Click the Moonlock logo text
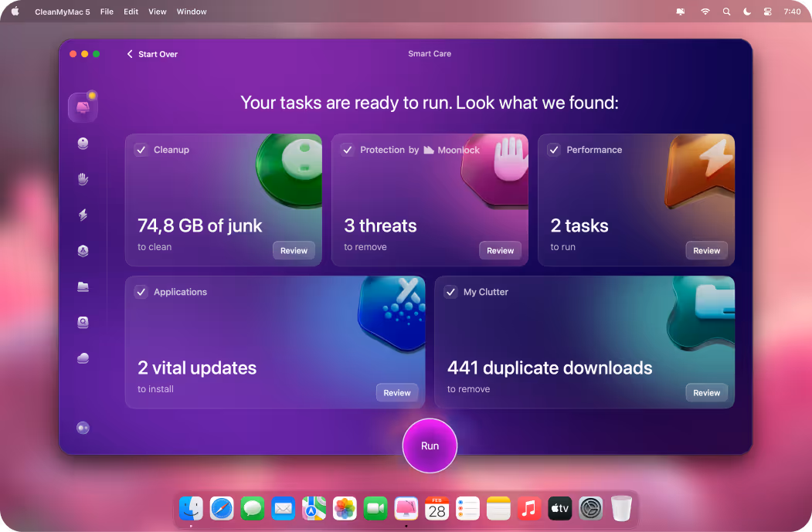This screenshot has height=532, width=812. (451, 150)
